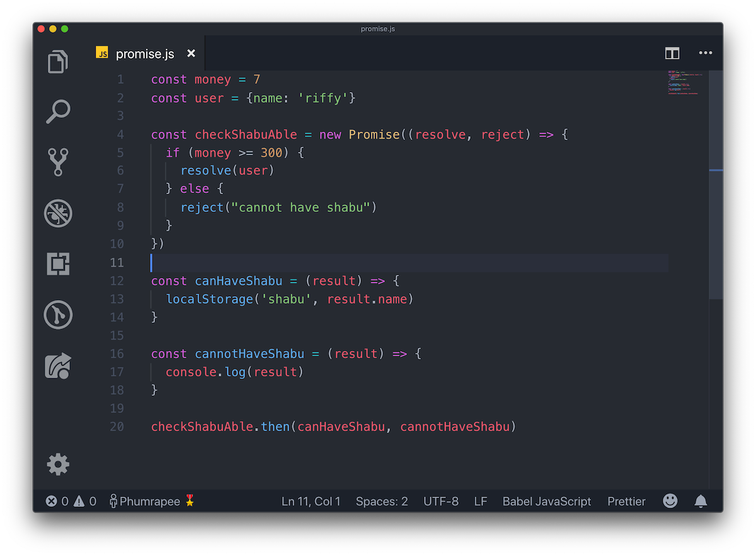Click the number 7 on line 1
The image size is (756, 556).
257,79
